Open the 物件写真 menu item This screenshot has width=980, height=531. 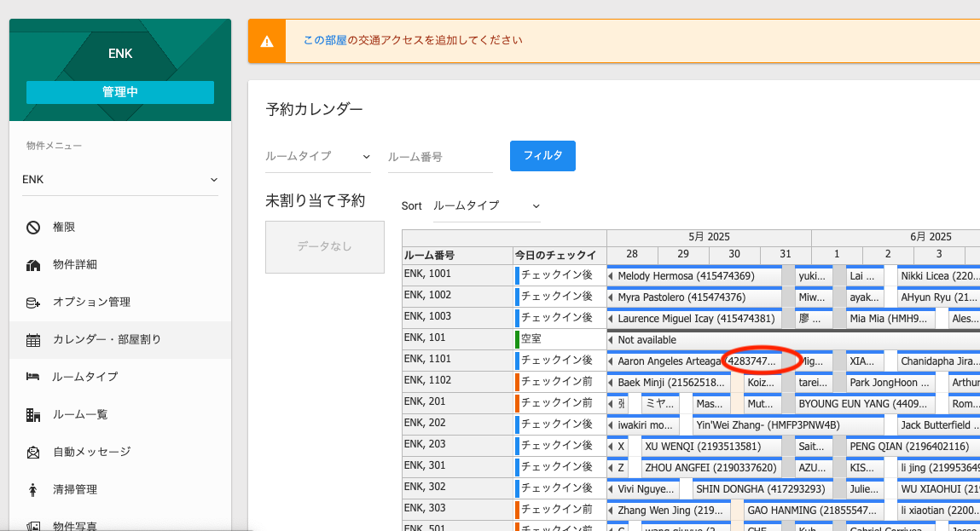pyautogui.click(x=74, y=525)
